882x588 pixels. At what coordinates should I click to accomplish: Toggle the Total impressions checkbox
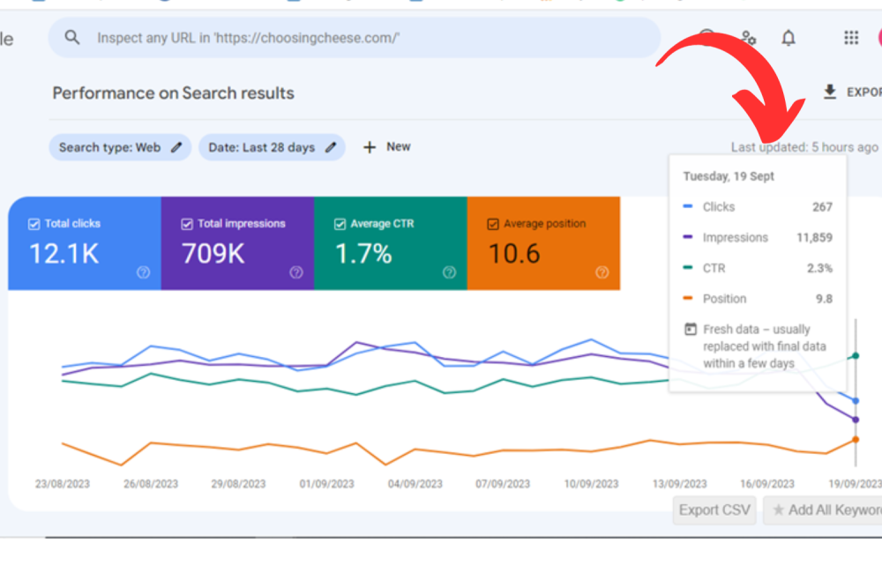point(187,224)
